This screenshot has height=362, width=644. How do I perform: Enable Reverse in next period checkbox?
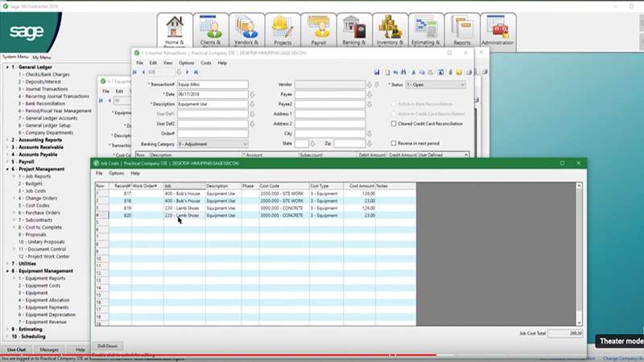[394, 143]
